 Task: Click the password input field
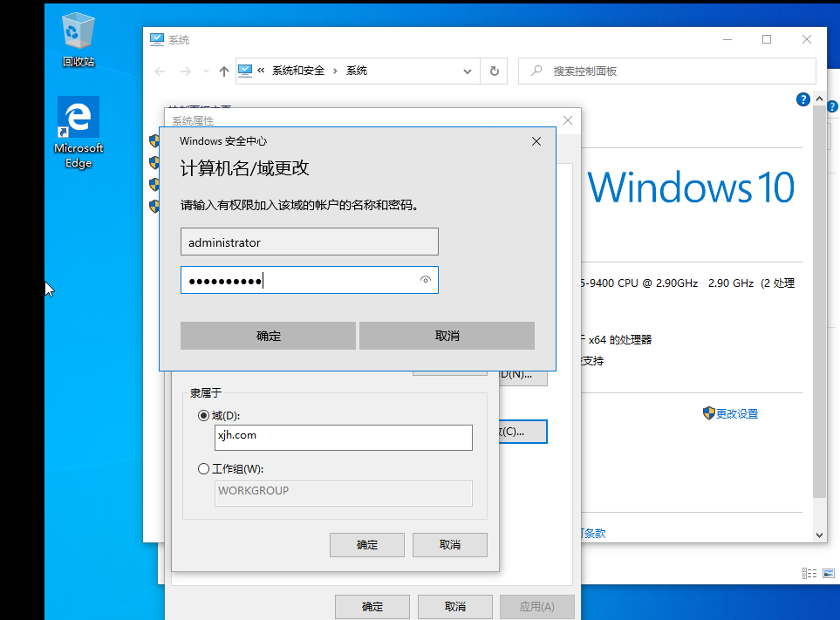pos(309,280)
